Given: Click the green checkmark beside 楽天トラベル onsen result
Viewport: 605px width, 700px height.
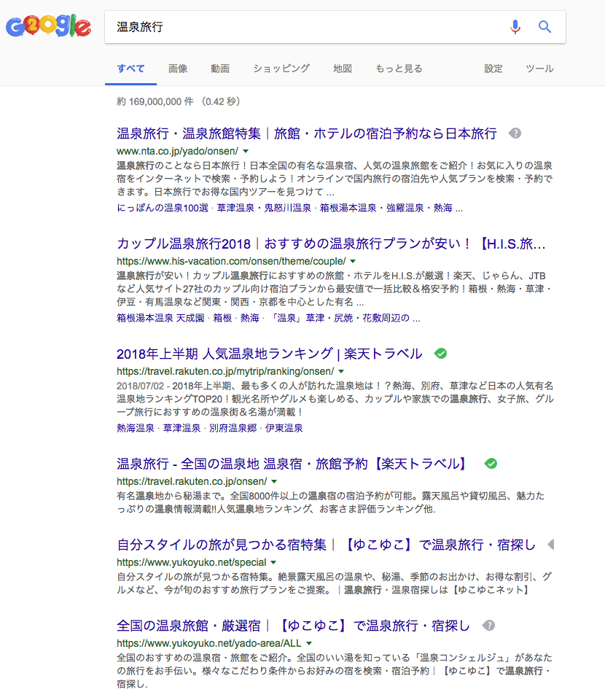Looking at the screenshot, I should (x=491, y=463).
